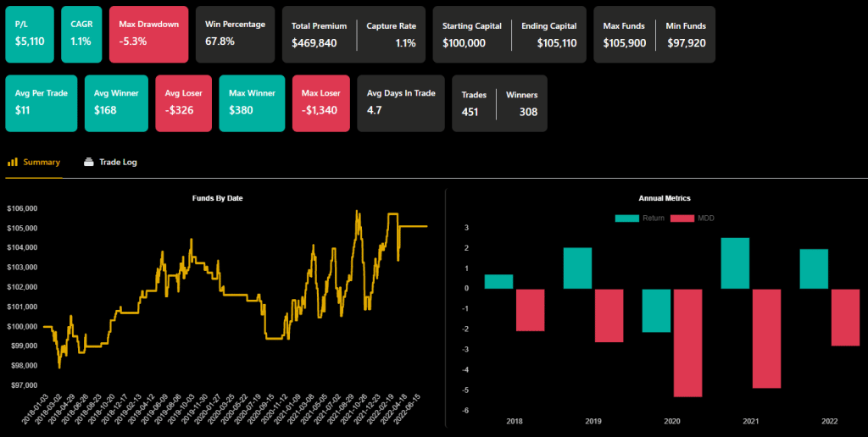868x437 pixels.
Task: Click the Win Percentage 67.8% card
Action: [235, 34]
